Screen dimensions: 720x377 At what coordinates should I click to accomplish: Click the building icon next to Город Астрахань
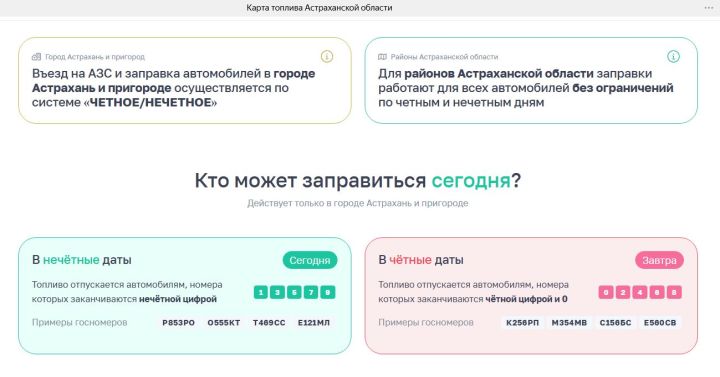36,57
